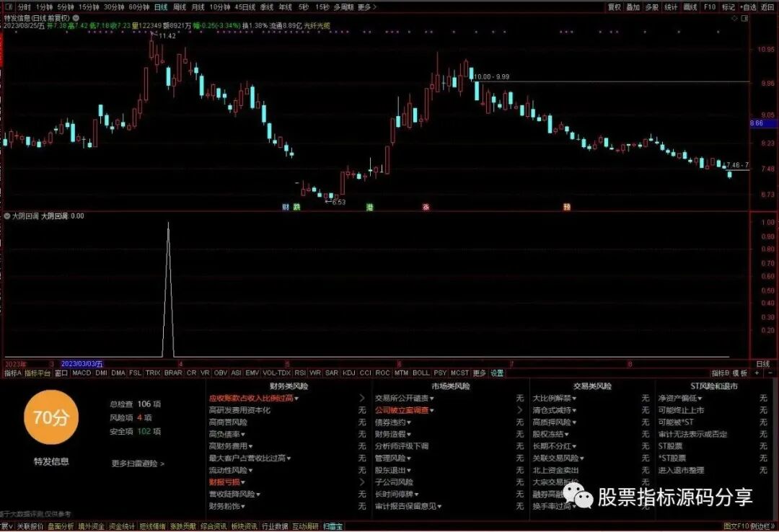Select 多周期 view
The height and width of the screenshot is (532, 779).
tap(343, 7)
